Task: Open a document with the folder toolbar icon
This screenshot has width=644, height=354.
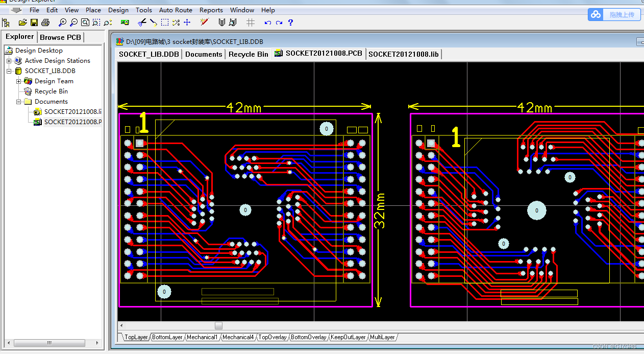Action: click(22, 22)
